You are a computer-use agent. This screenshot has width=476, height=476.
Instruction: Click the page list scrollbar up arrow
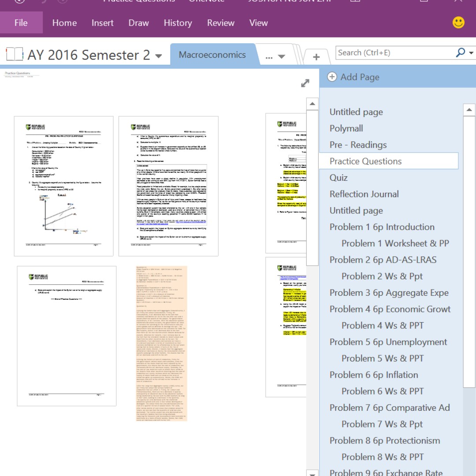click(469, 110)
